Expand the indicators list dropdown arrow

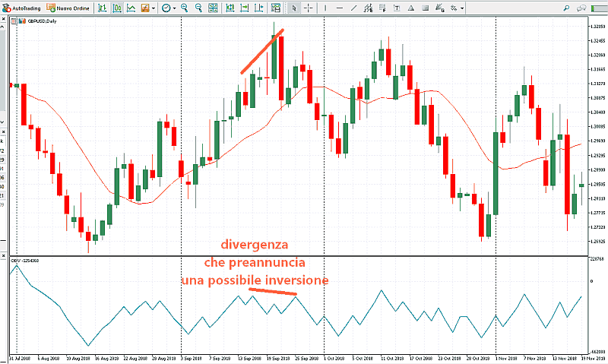(x=154, y=8)
